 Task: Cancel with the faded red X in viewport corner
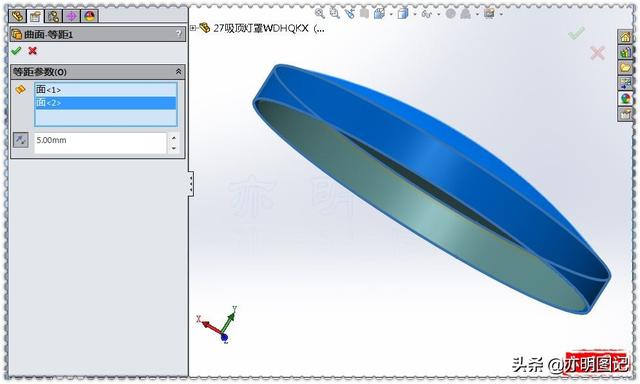point(598,53)
